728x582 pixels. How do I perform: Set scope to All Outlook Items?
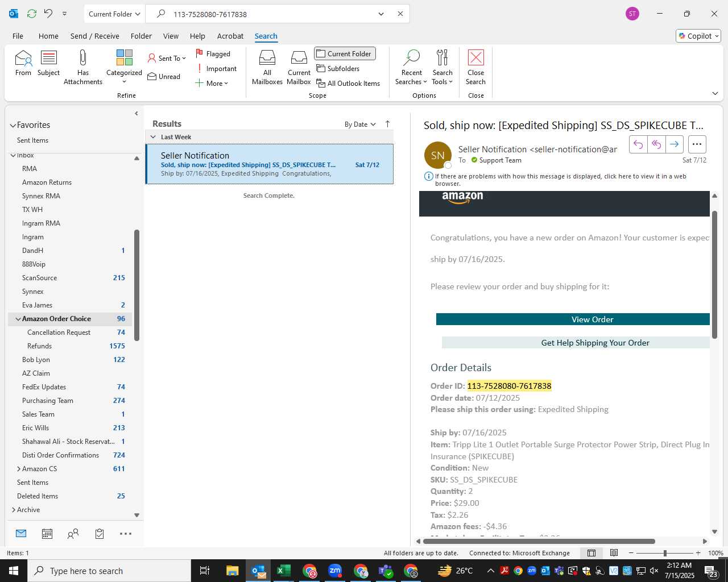pyautogui.click(x=348, y=83)
